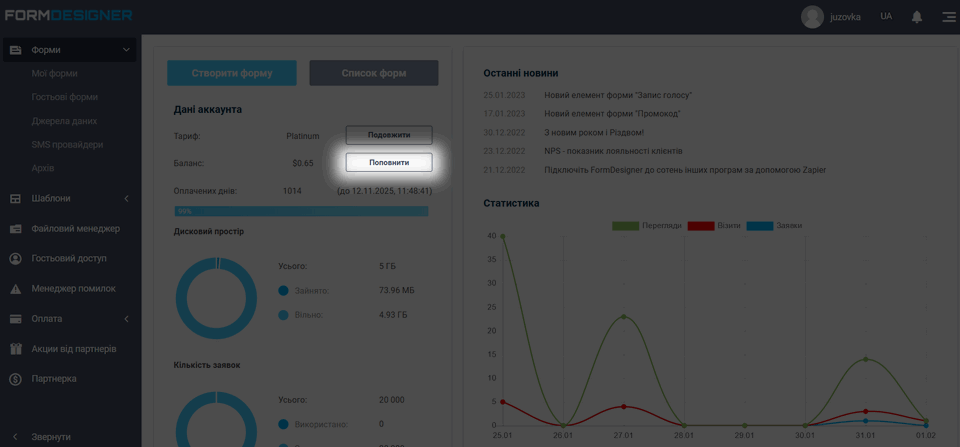Toggle Заявки series in chart legend
The image size is (960, 447).
point(774,226)
